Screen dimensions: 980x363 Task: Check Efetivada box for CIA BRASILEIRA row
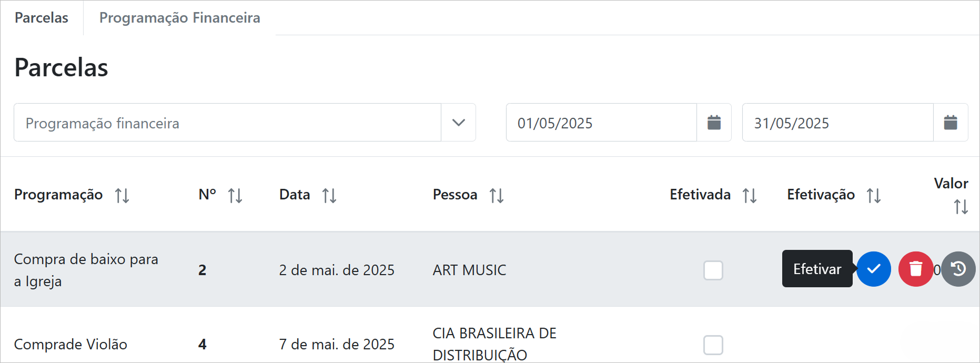tap(713, 345)
